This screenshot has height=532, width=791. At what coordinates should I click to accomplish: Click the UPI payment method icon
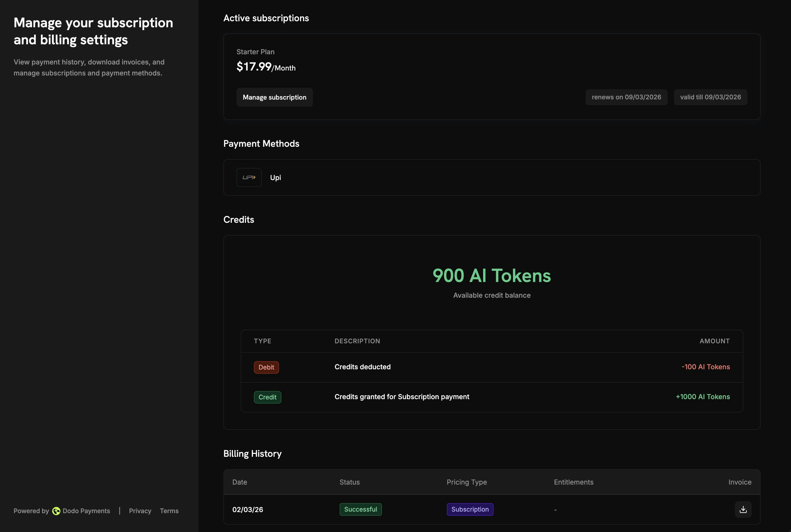[x=249, y=177]
